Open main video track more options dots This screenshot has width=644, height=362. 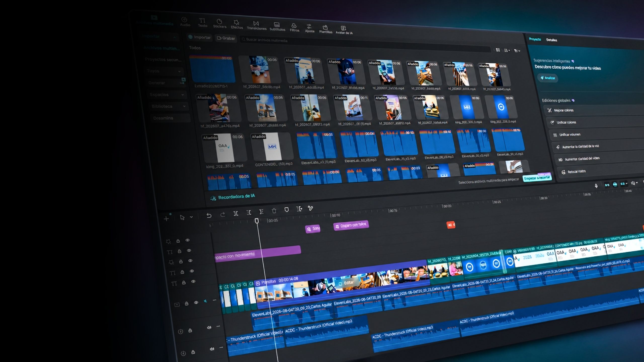pos(214,300)
